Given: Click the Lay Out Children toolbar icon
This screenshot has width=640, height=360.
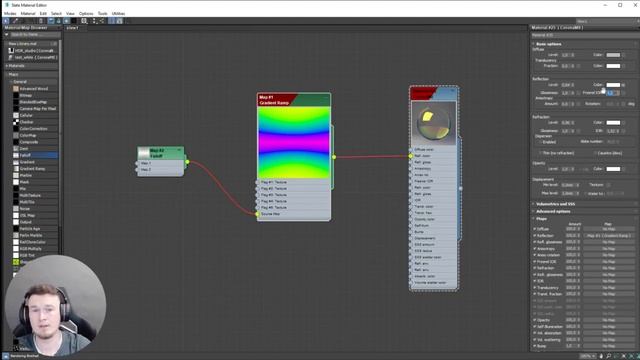Looking at the screenshot, I should point(102,20).
